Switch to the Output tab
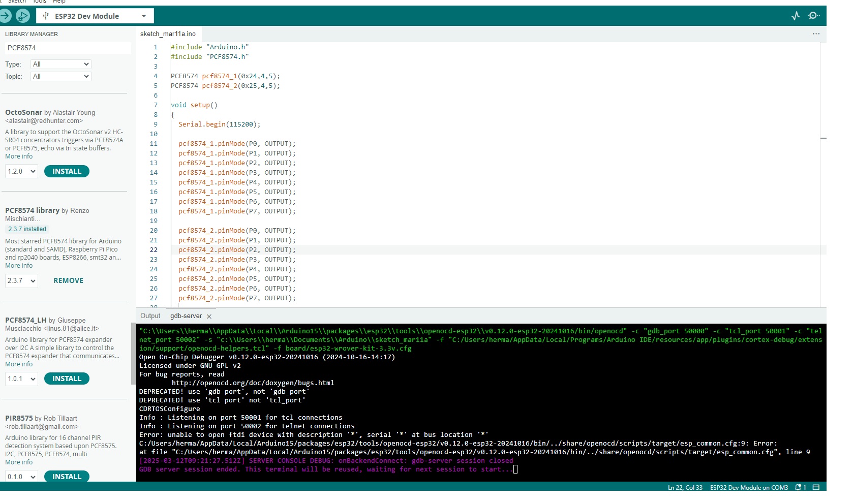 [x=150, y=316]
